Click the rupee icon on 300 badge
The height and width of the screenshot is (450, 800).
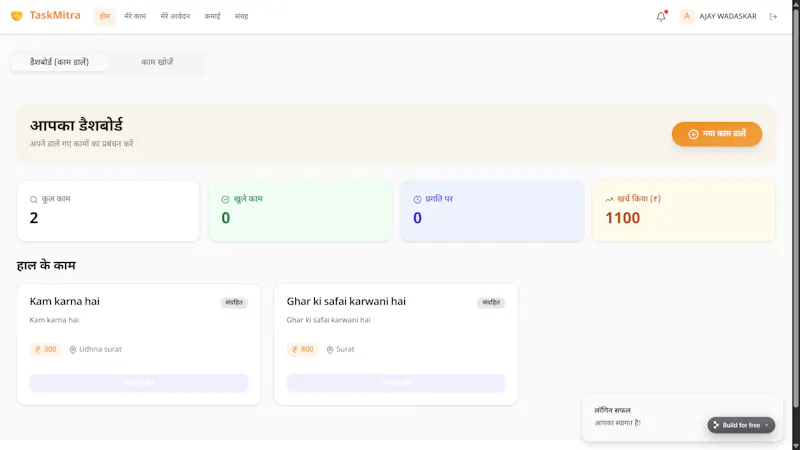click(x=38, y=349)
